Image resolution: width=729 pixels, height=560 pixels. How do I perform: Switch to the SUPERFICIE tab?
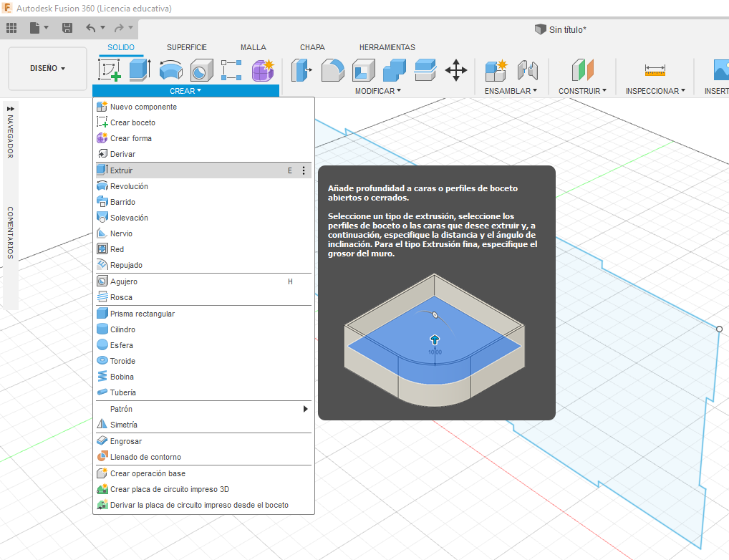(187, 47)
